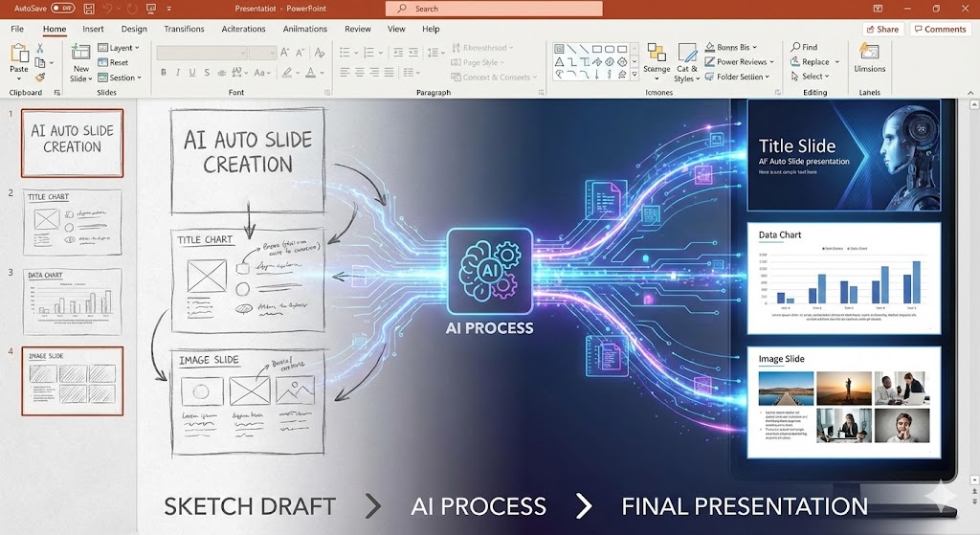980x535 pixels.
Task: Click the Save floppy disk icon
Action: pyautogui.click(x=89, y=9)
